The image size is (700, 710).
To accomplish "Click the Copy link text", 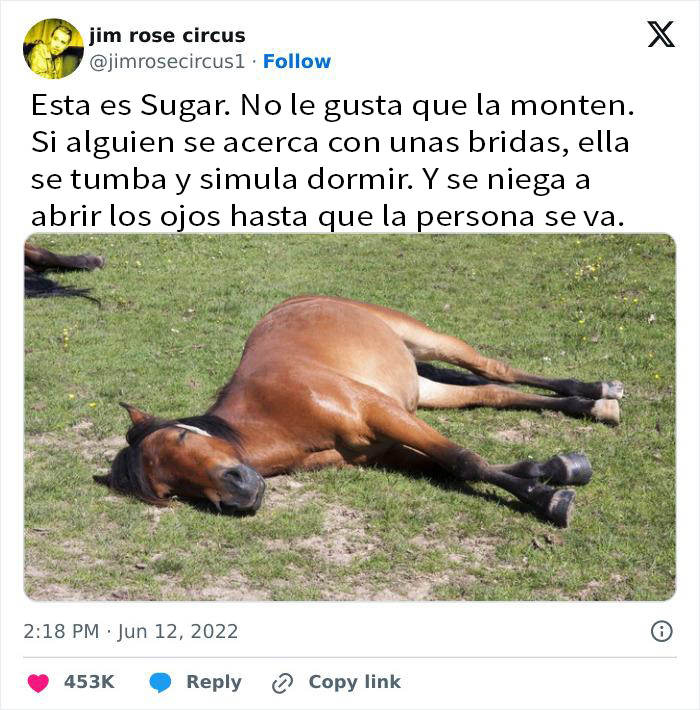I will tap(355, 682).
